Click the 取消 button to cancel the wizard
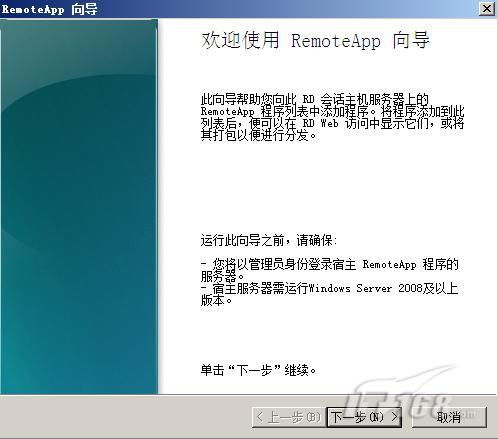The width and height of the screenshot is (498, 439). tap(449, 417)
